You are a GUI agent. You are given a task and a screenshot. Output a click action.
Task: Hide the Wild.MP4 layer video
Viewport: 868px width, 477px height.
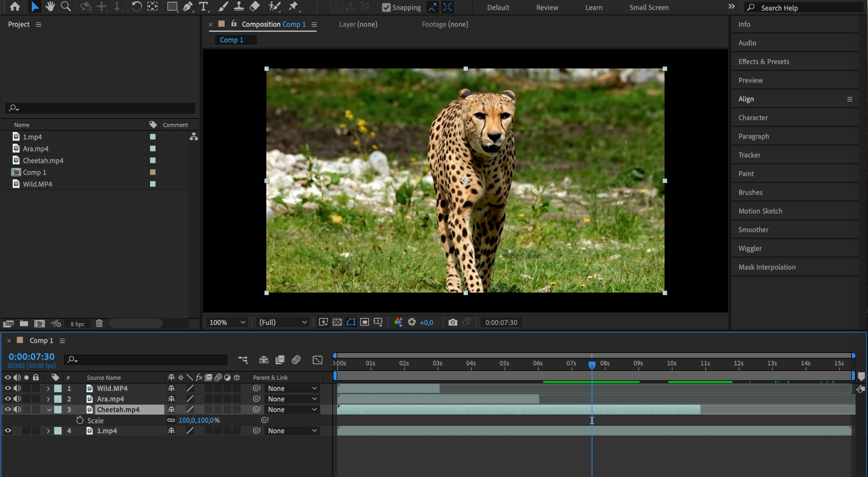point(8,388)
